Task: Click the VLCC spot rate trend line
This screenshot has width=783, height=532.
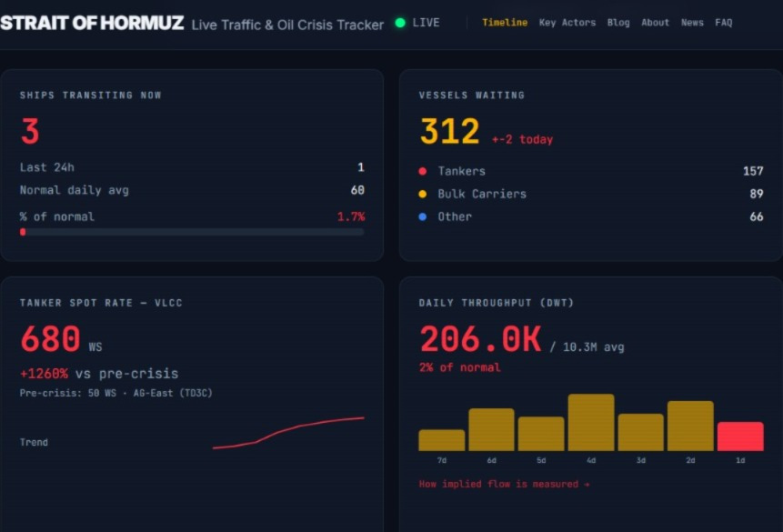Action: (288, 433)
